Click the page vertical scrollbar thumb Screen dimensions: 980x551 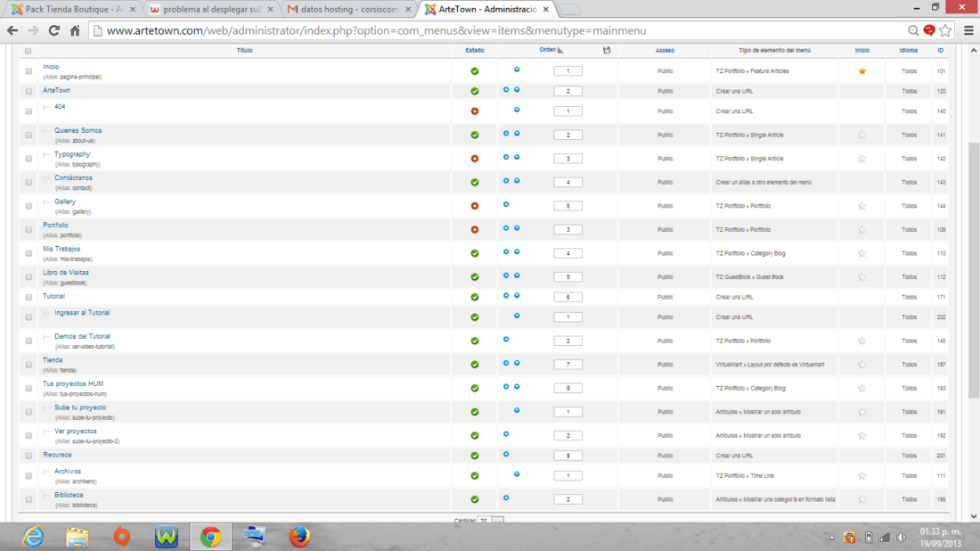pos(973,270)
